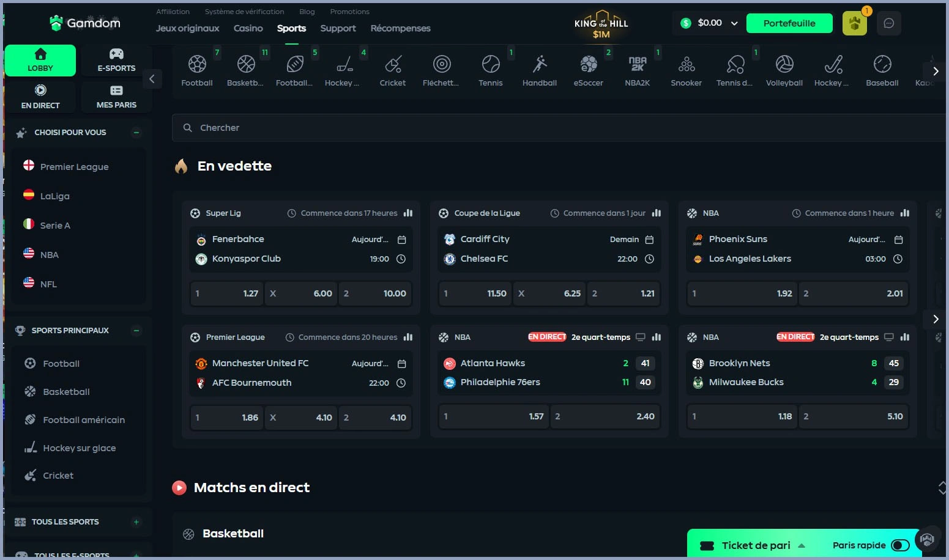The height and width of the screenshot is (560, 949).
Task: Click the Chercher search field
Action: (x=560, y=128)
